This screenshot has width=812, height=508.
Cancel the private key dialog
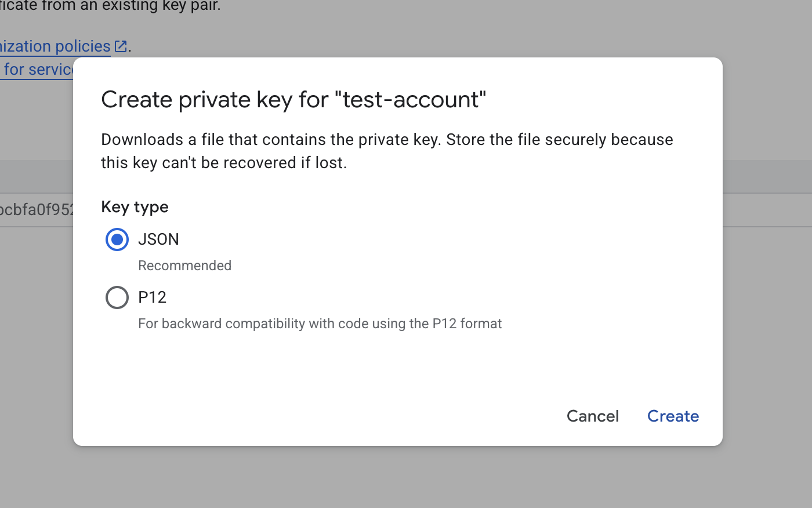point(592,416)
